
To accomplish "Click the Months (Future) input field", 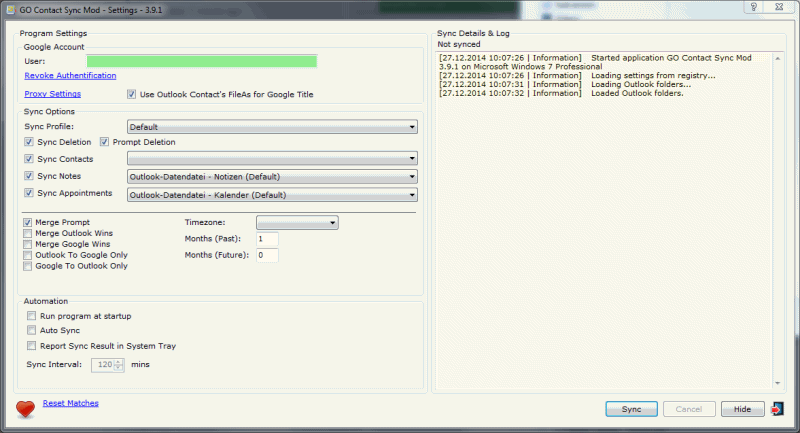I will 267,255.
